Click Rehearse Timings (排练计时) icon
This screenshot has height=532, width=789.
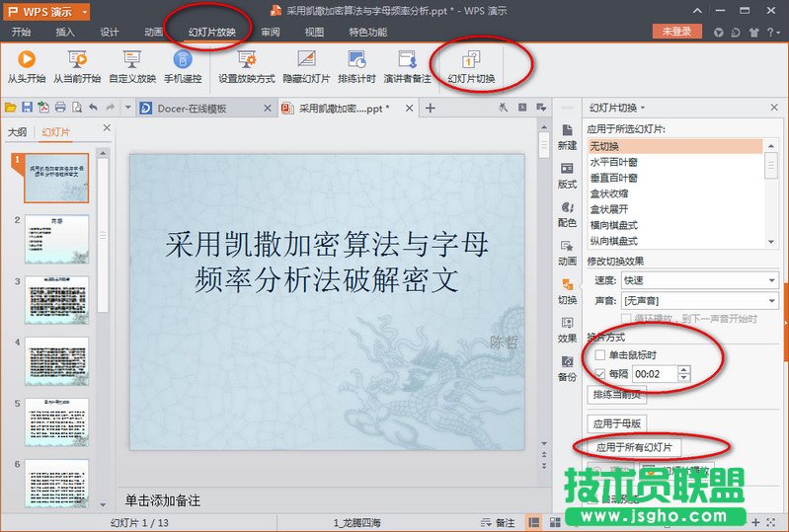[356, 59]
